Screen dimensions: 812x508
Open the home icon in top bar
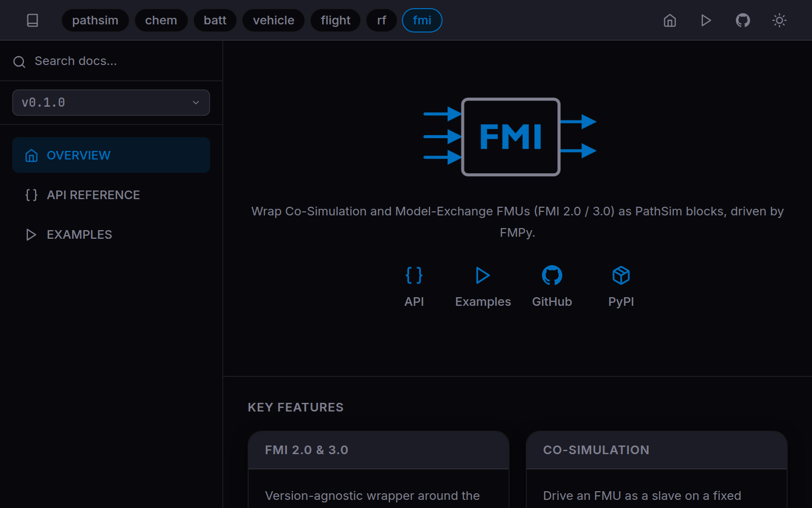point(670,20)
